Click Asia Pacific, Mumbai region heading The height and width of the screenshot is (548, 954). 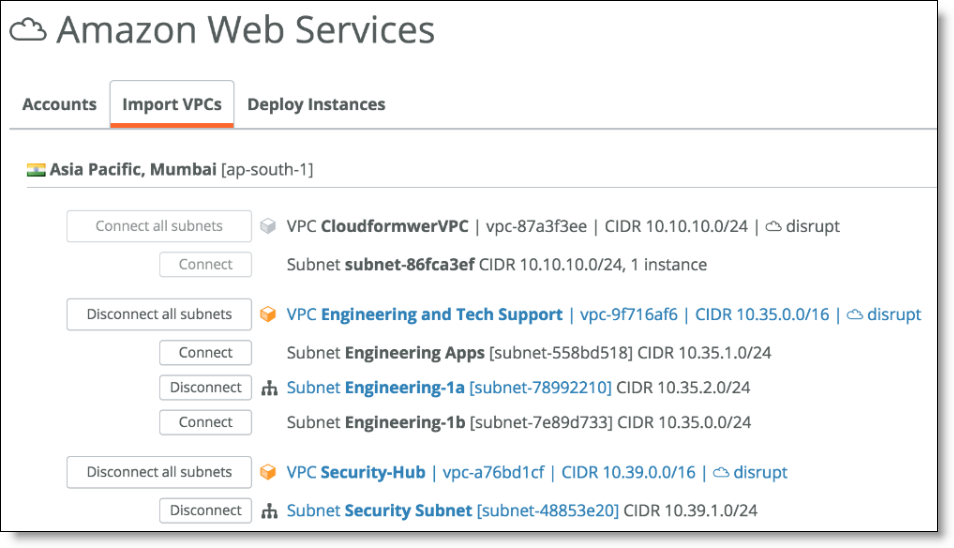[x=181, y=170]
